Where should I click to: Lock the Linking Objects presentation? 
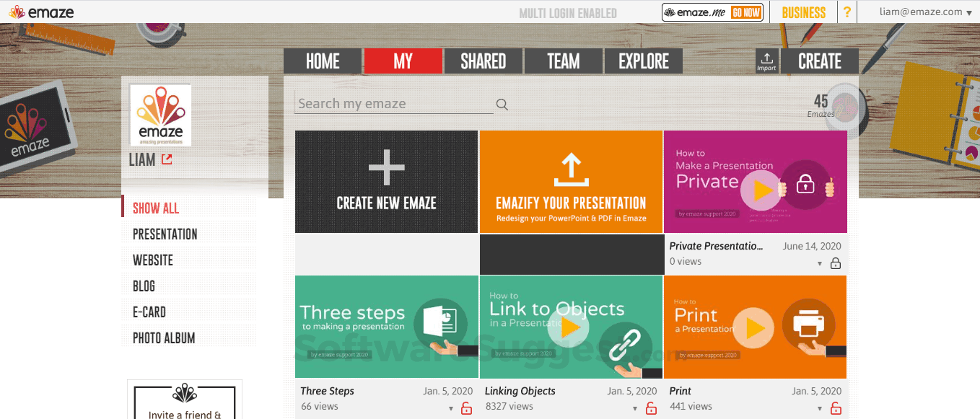(652, 407)
